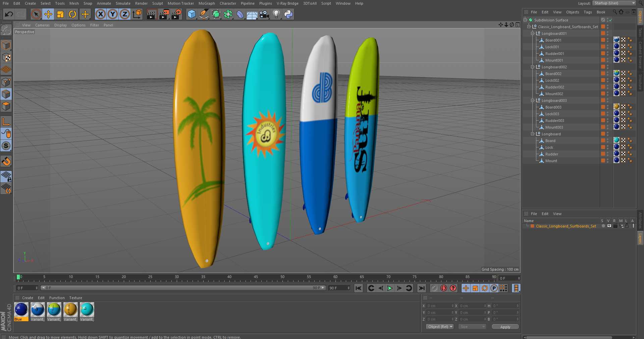Toggle layer solo dot for Classic_Longboard_Surfboards_Set
The width and height of the screenshot is (644, 339).
click(x=603, y=226)
